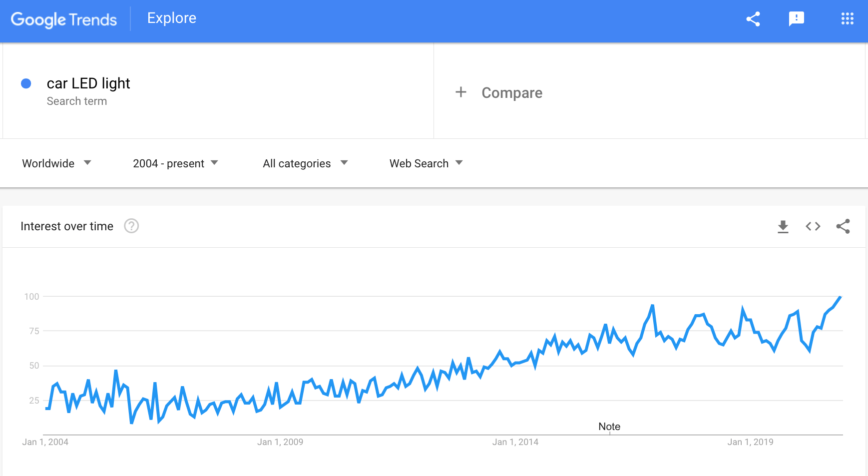
Task: Click the share icon in the header
Action: click(753, 19)
